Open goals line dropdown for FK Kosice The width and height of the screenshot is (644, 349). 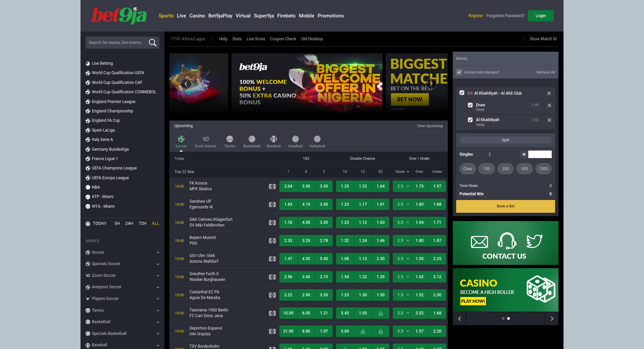coord(402,186)
